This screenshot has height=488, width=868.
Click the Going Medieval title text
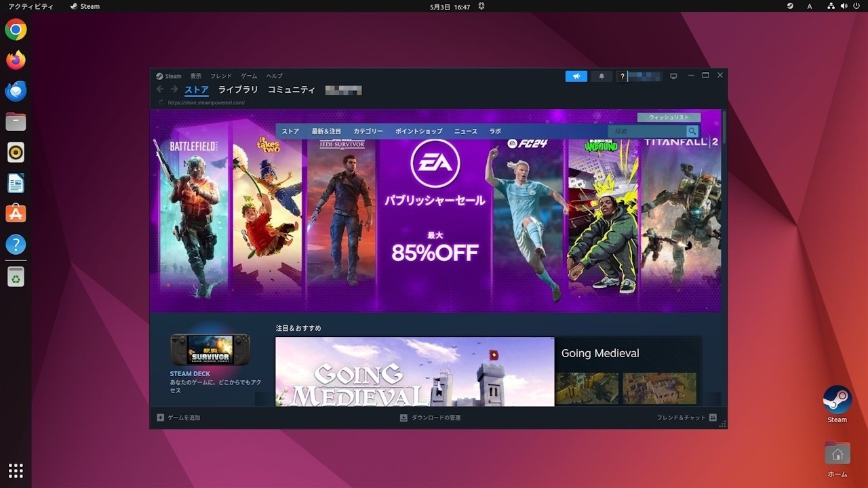coord(600,353)
